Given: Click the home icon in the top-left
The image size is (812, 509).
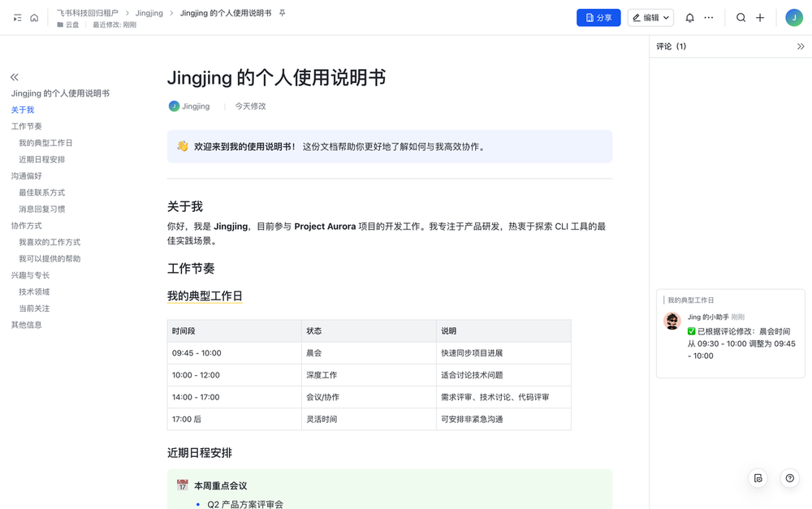Looking at the screenshot, I should [33, 17].
